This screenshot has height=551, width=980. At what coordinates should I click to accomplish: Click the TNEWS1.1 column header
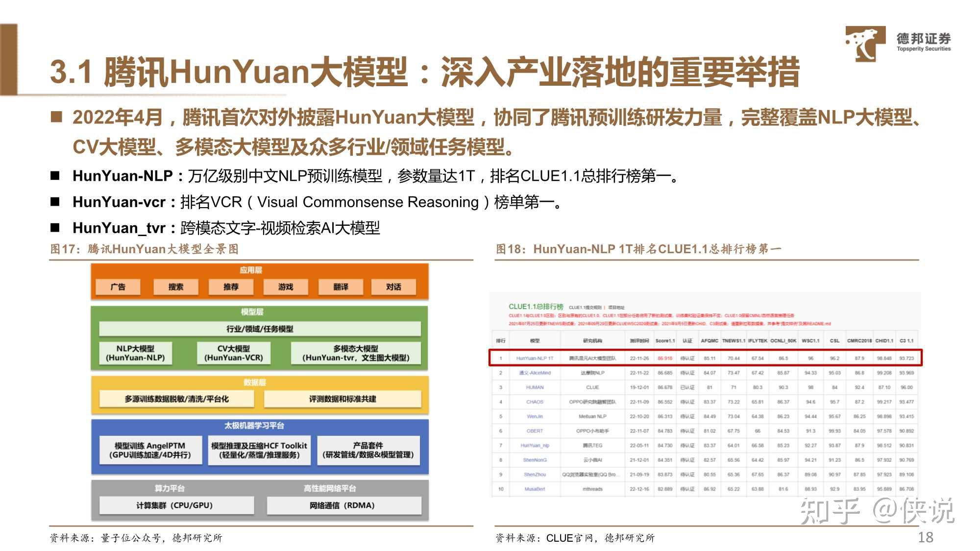[734, 341]
